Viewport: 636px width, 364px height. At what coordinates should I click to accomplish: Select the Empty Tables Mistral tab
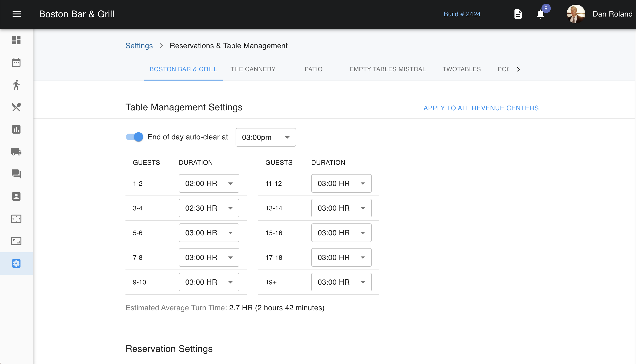(x=387, y=69)
